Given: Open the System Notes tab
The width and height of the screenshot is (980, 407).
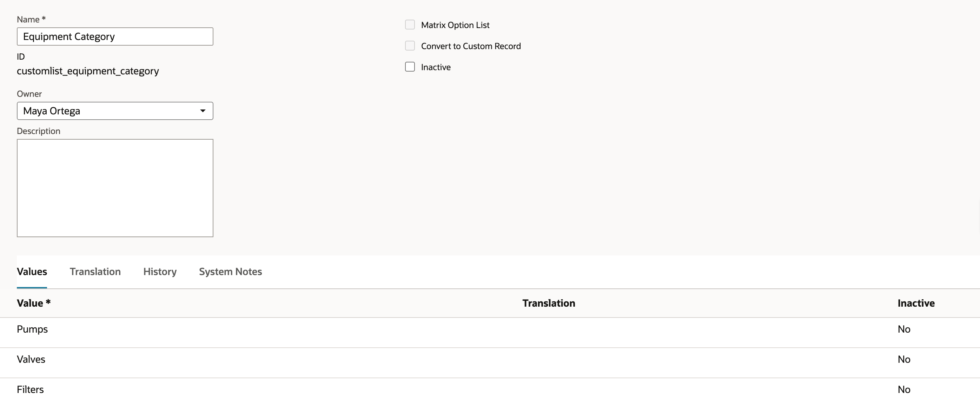Looking at the screenshot, I should 231,272.
